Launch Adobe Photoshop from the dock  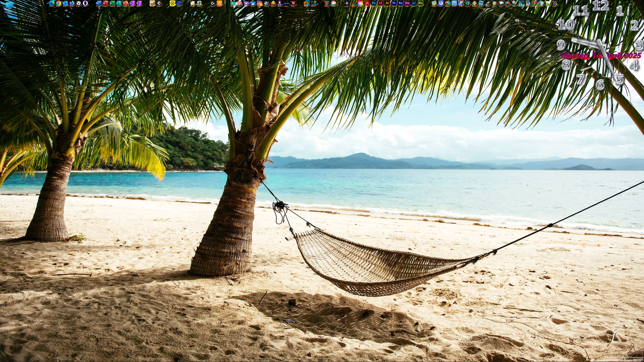(x=374, y=4)
